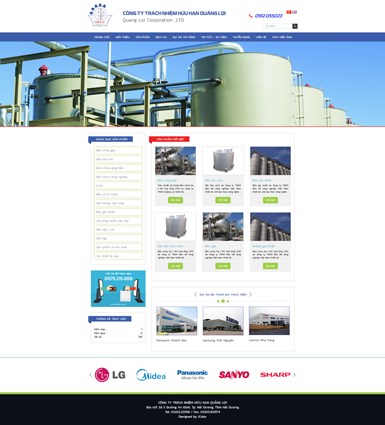Click the red language icon above the search box
Screen dimensions: 385x425
(289, 12)
